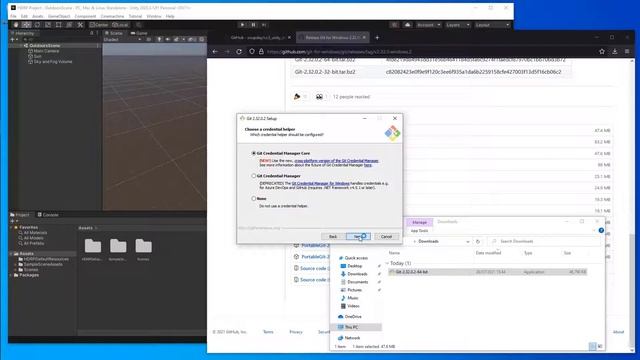Switch to Unity Console tab
Screen dimensions: 640x360
click(48, 215)
